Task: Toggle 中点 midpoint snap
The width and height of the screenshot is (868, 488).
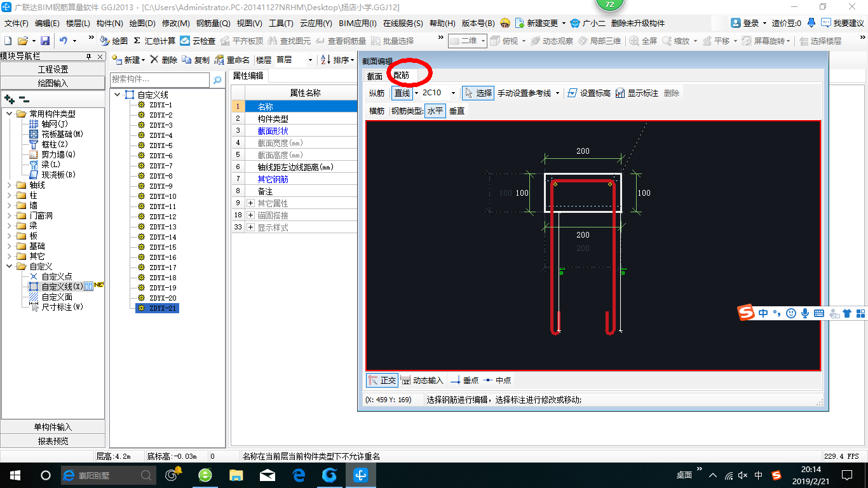Action: (x=497, y=380)
